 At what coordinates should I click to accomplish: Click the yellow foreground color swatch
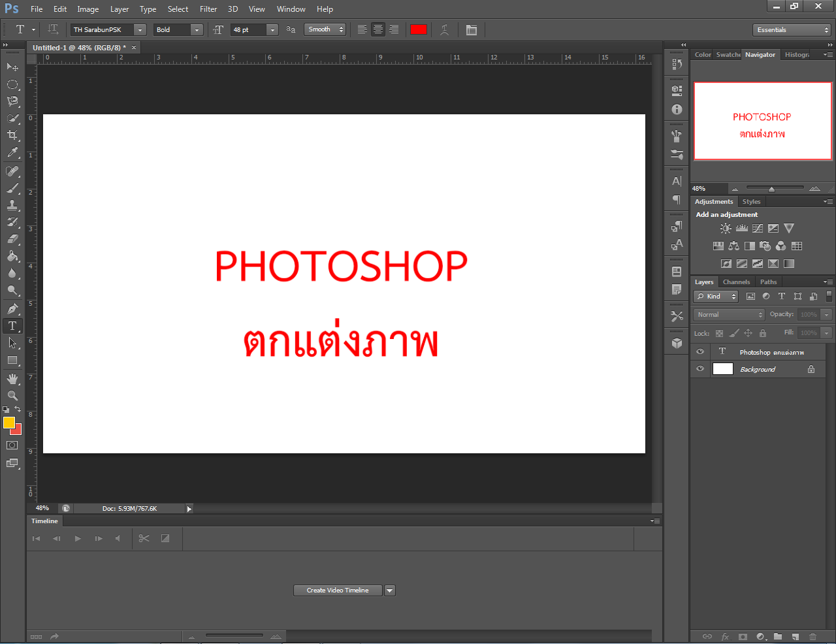pos(8,423)
